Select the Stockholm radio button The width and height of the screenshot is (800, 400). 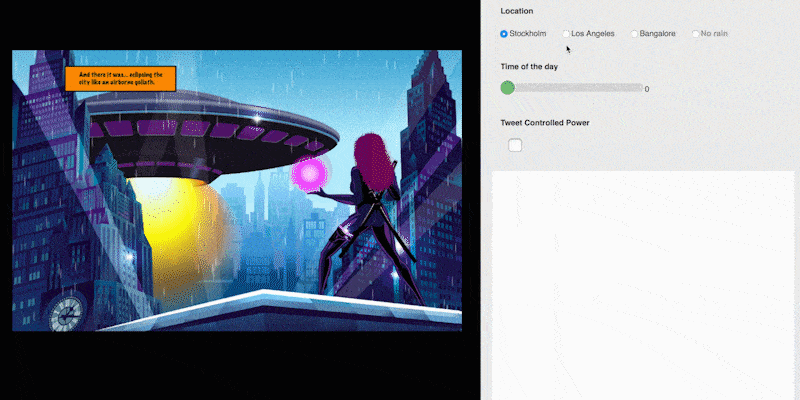click(x=504, y=34)
